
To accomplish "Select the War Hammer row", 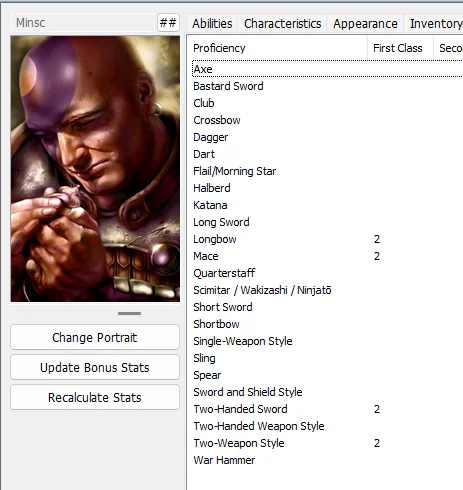I will point(327,460).
